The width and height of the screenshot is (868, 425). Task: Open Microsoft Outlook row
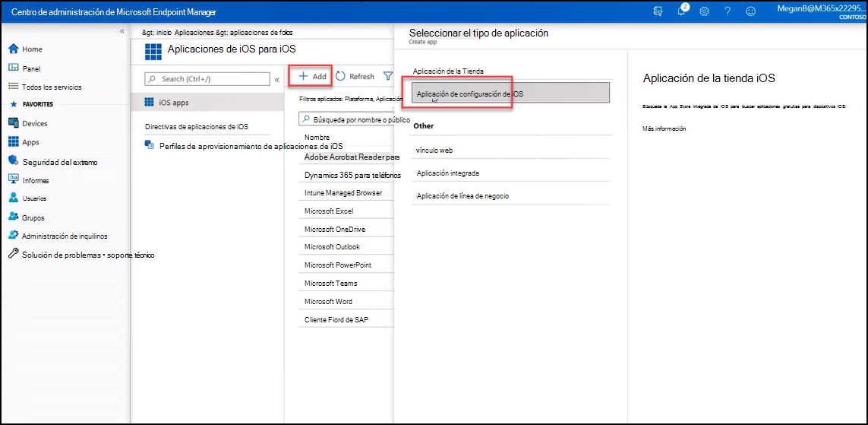click(x=348, y=246)
